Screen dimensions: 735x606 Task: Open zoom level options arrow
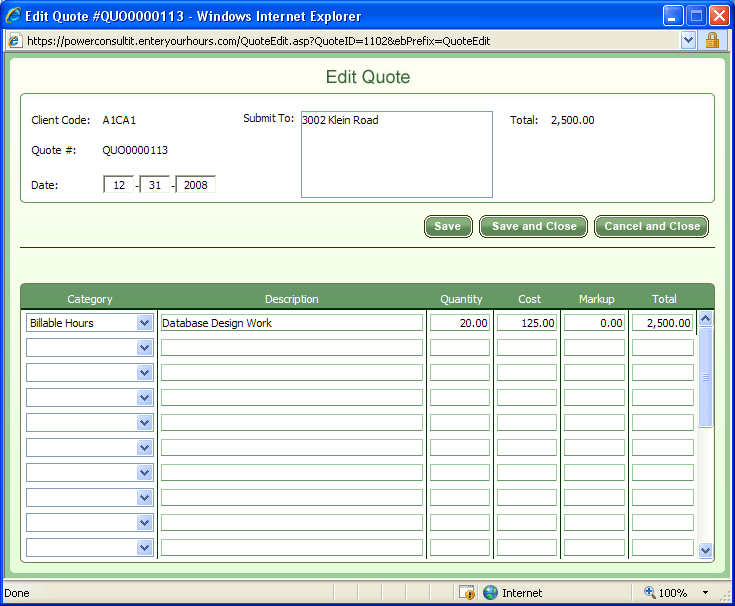[x=705, y=593]
